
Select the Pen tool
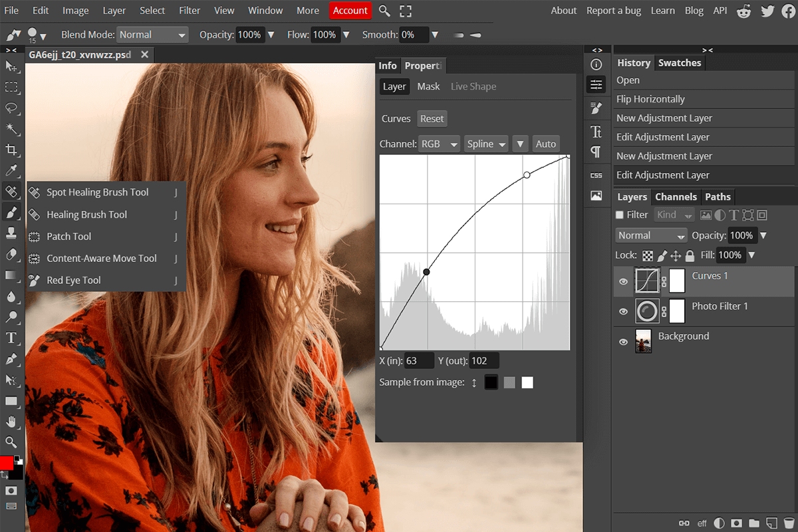point(11,359)
